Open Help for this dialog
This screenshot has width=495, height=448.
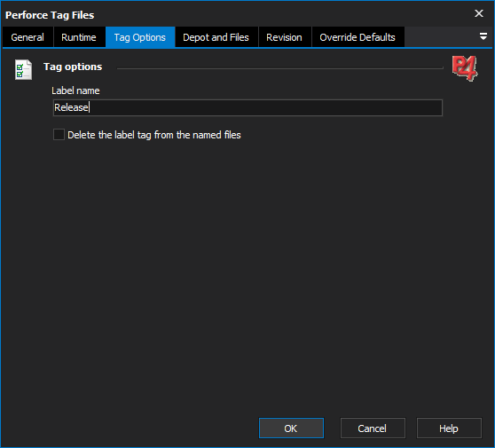[x=449, y=428]
